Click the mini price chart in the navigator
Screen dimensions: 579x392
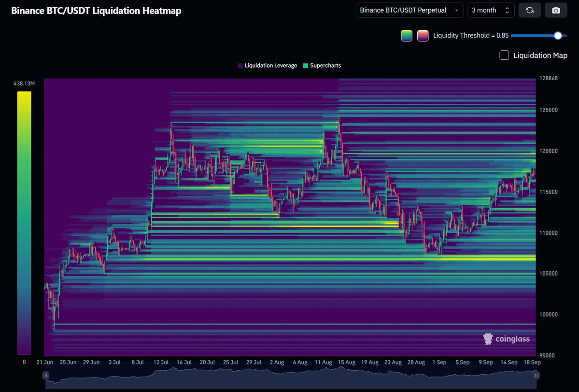tap(290, 380)
